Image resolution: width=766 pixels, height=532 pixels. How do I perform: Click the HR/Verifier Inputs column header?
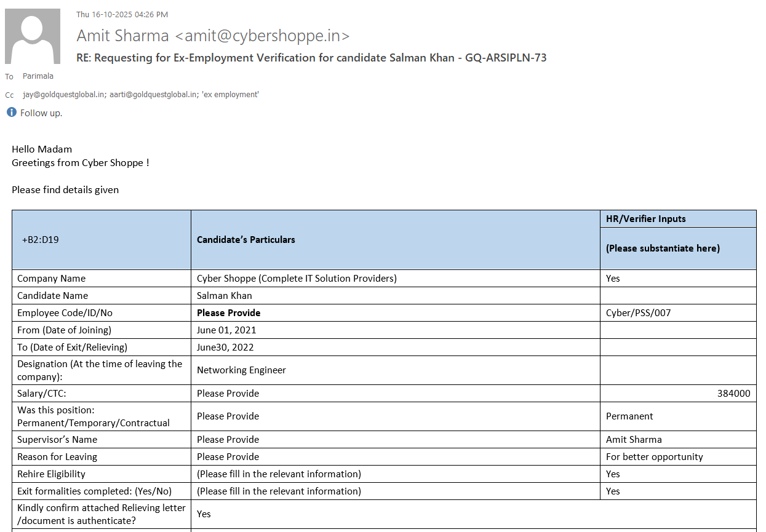pos(645,219)
